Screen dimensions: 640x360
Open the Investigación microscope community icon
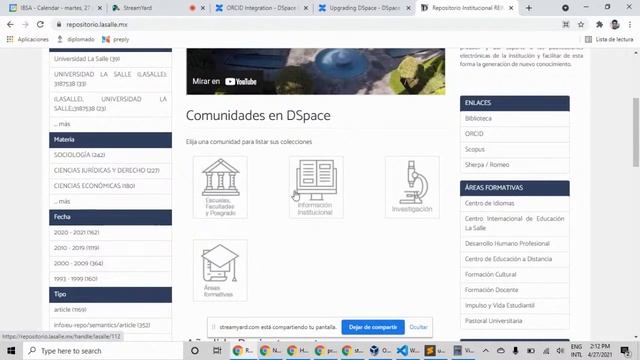(x=412, y=187)
